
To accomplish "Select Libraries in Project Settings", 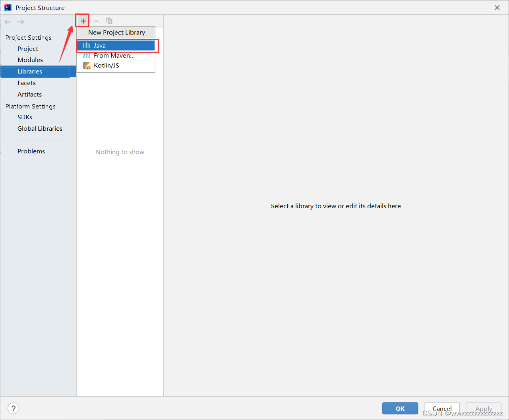I will (x=38, y=72).
